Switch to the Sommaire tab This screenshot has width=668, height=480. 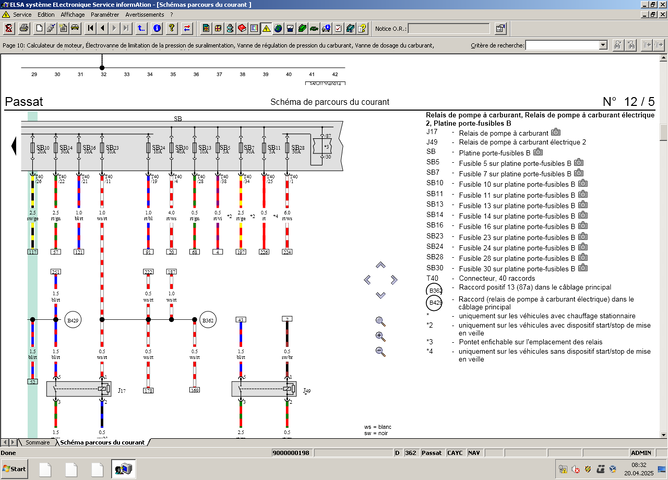coord(37,441)
